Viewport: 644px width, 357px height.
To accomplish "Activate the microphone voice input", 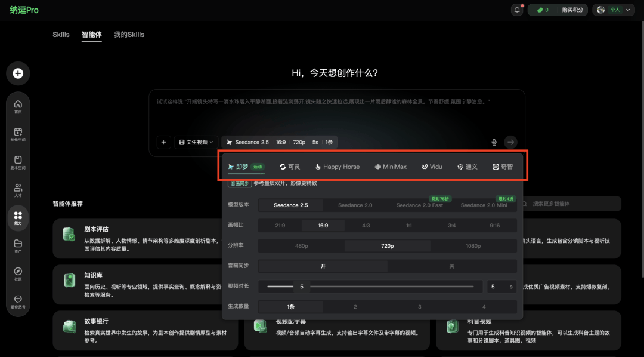I will (x=494, y=142).
